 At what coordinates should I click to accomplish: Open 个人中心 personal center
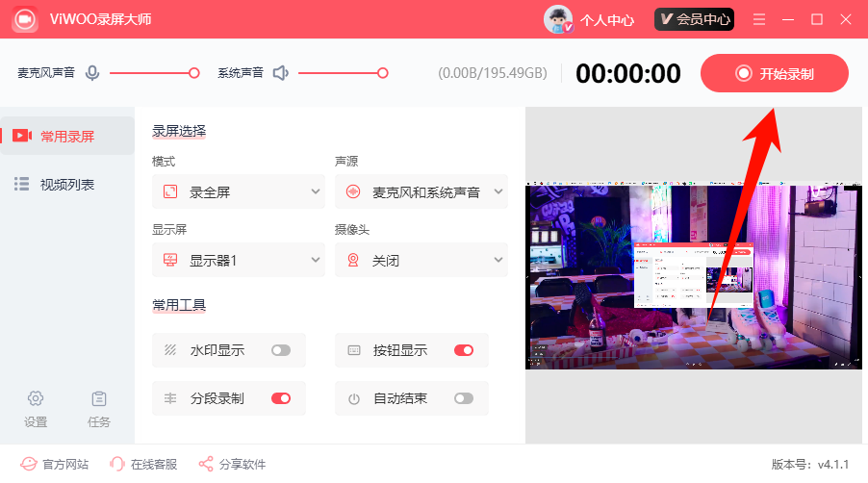(x=606, y=20)
